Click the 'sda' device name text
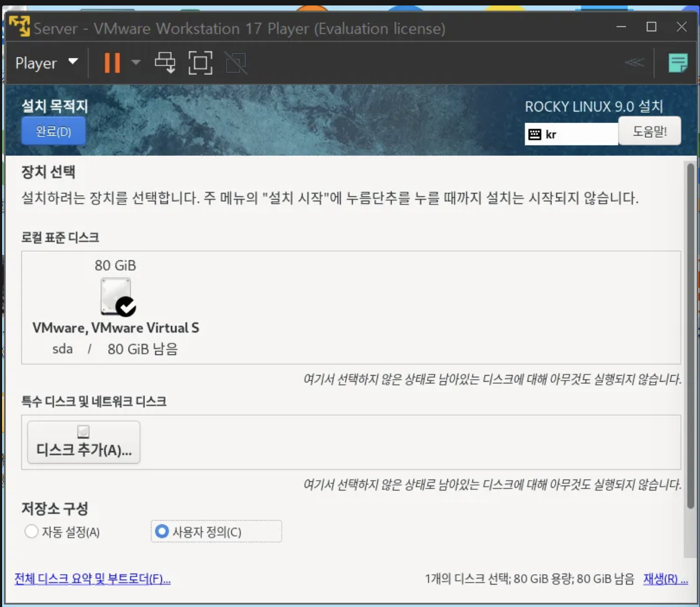This screenshot has height=607, width=700. tap(62, 349)
